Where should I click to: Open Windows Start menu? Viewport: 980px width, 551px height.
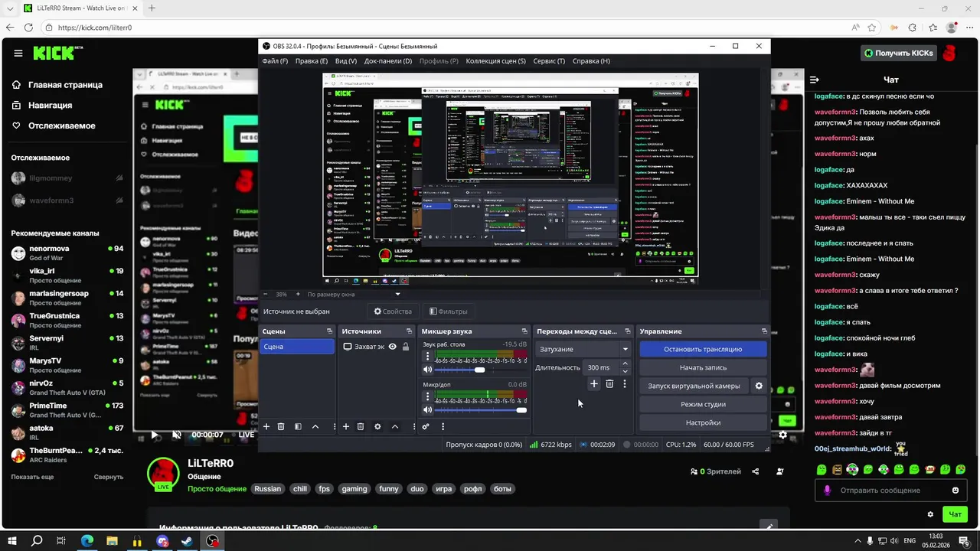pos(12,541)
